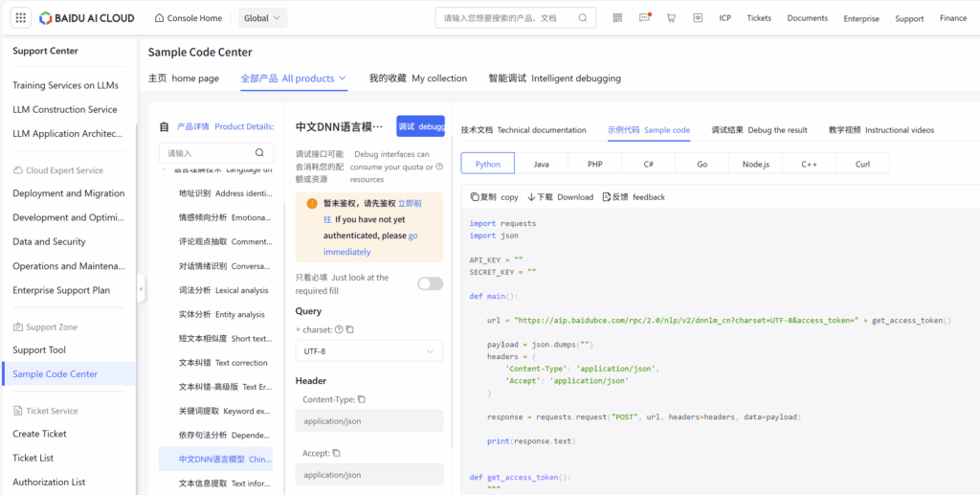
Task: Open the shopping cart icon
Action: click(671, 18)
